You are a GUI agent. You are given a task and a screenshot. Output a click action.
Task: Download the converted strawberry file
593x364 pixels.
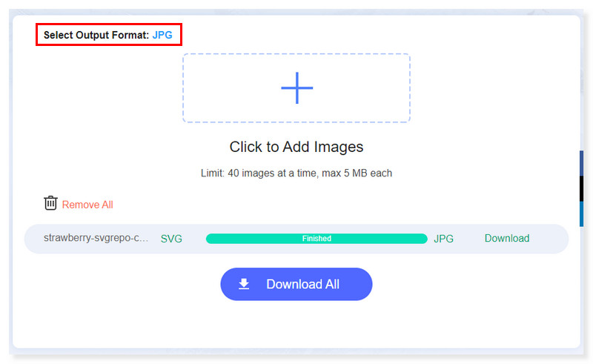coord(506,239)
